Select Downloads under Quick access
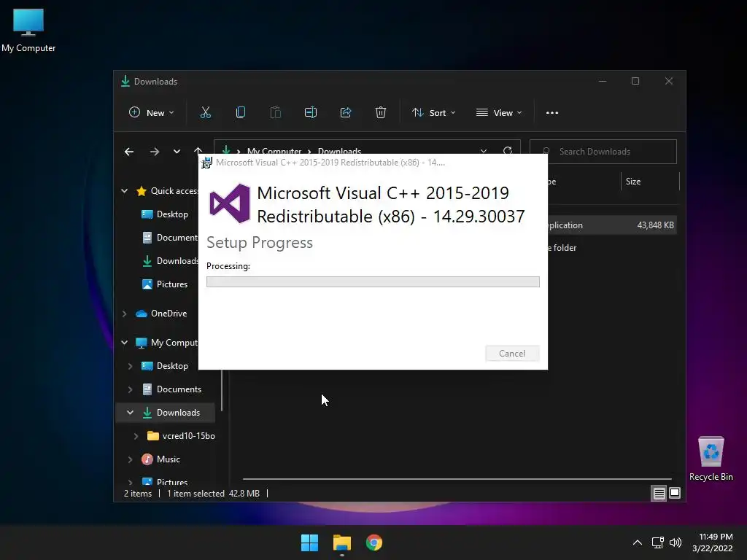The height and width of the screenshot is (560, 747). point(169,261)
